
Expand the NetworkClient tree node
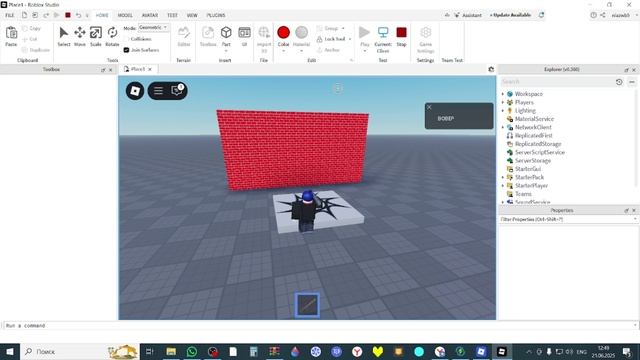[503, 127]
